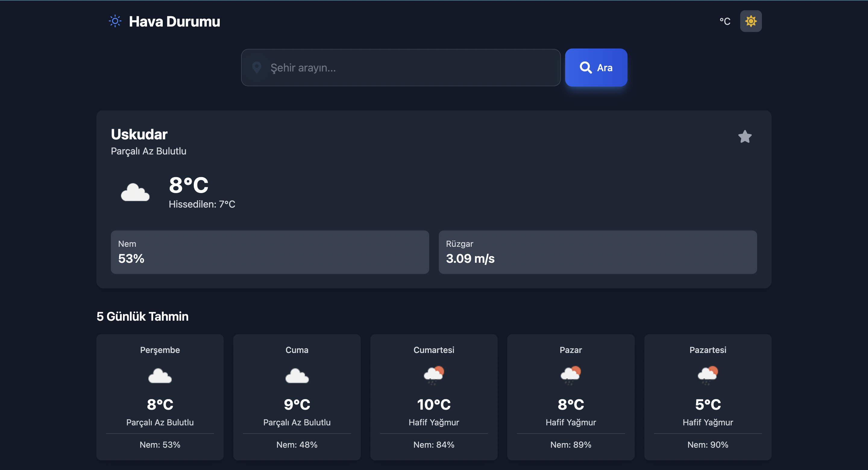Click the Rüzgar wind speed panel
The image size is (868, 470).
tap(598, 252)
